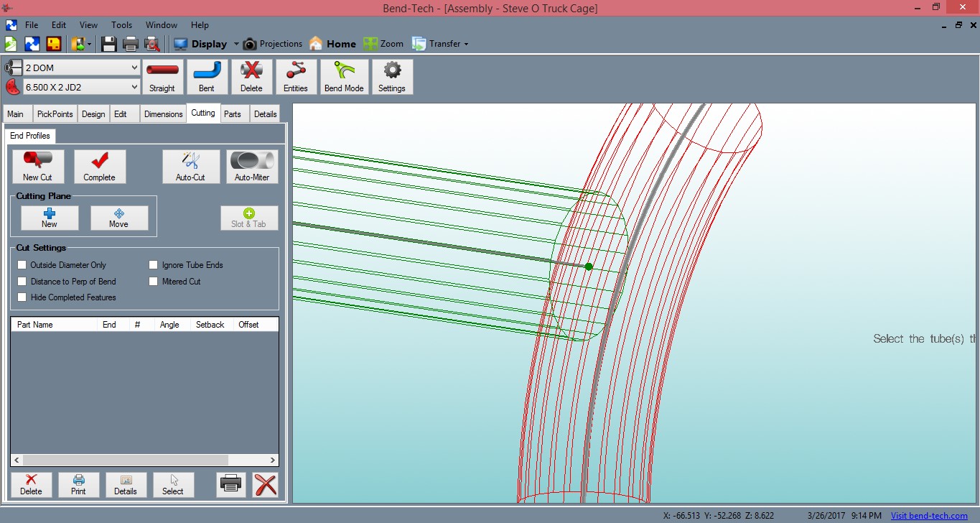Click the Select cursor button
Viewport: 980px width, 523px height.
point(173,485)
